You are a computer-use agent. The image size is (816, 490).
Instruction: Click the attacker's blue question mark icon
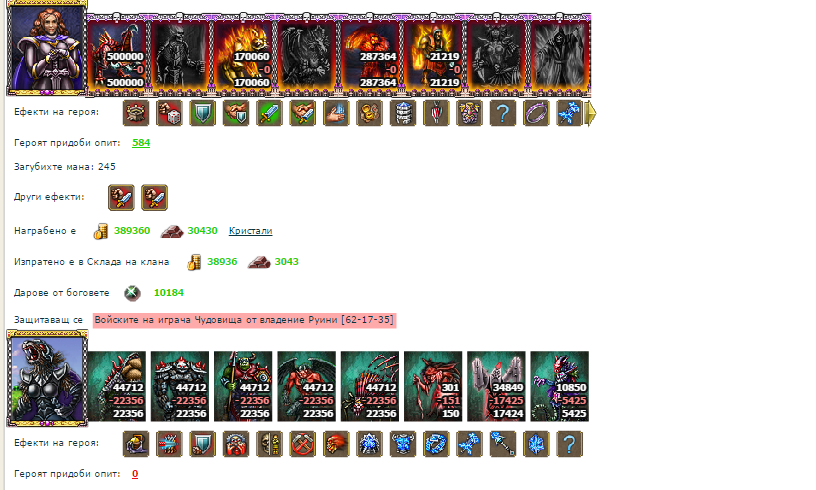[502, 113]
